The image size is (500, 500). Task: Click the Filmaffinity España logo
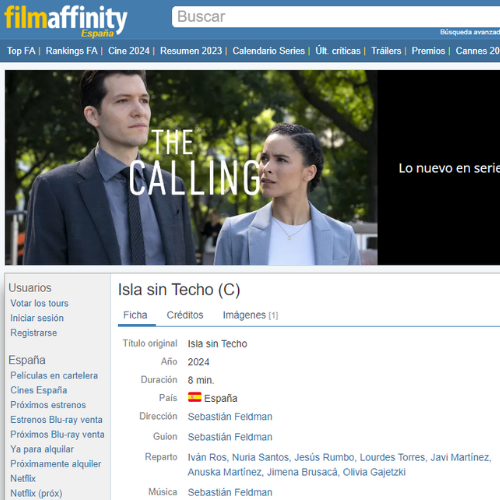tap(66, 21)
